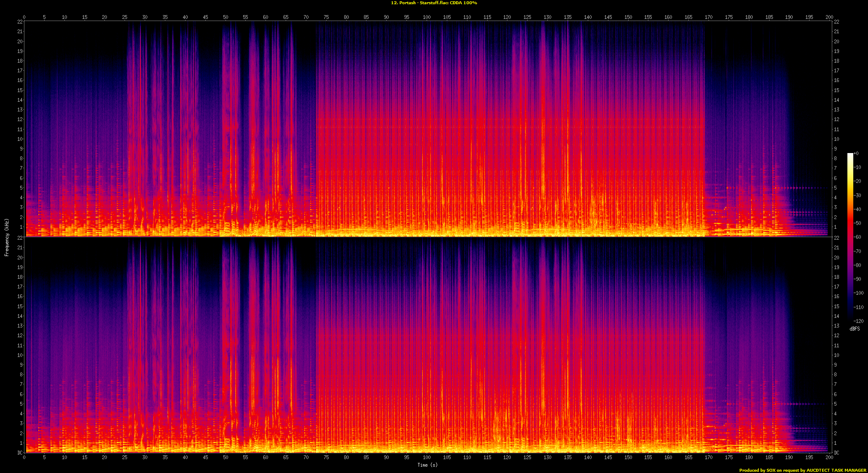This screenshot has width=868, height=473.
Task: Click the 0 second marker on bottom time axis
Action: coord(24,457)
